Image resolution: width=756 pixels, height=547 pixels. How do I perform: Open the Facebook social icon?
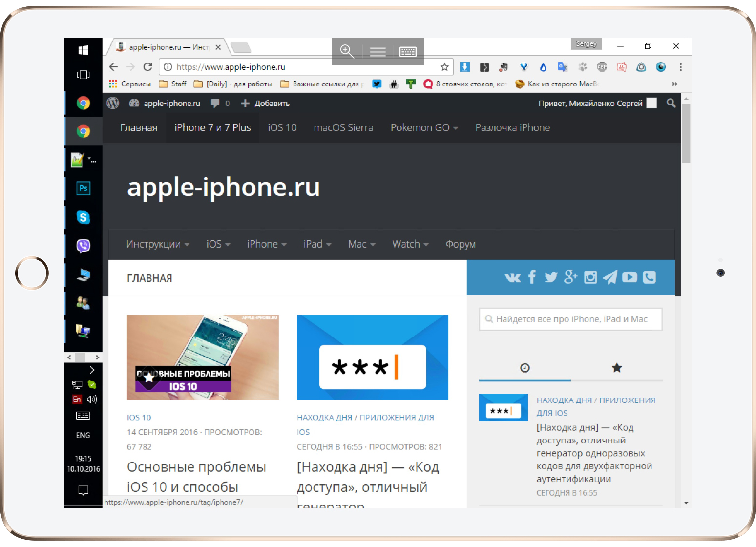(x=532, y=277)
